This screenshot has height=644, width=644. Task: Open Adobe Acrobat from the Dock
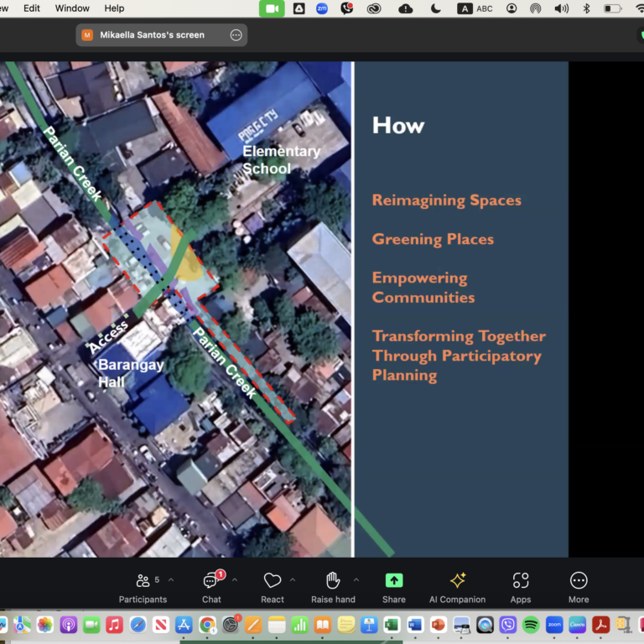point(600,625)
